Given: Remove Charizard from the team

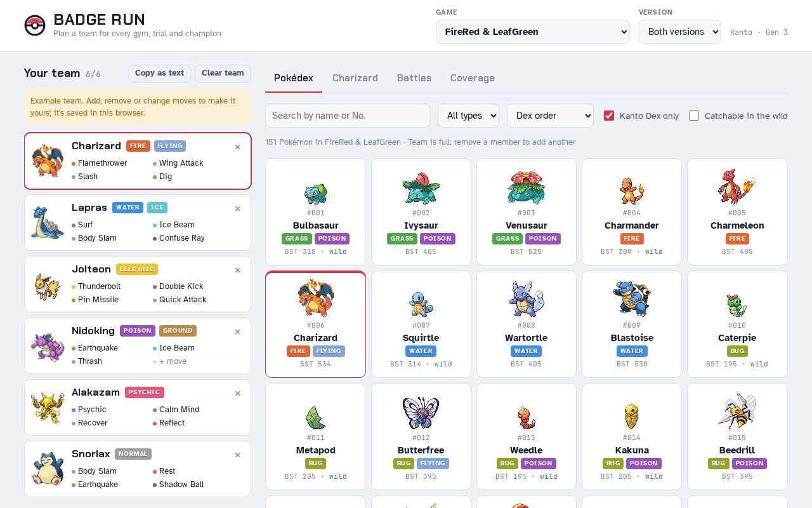Looking at the screenshot, I should (x=238, y=147).
